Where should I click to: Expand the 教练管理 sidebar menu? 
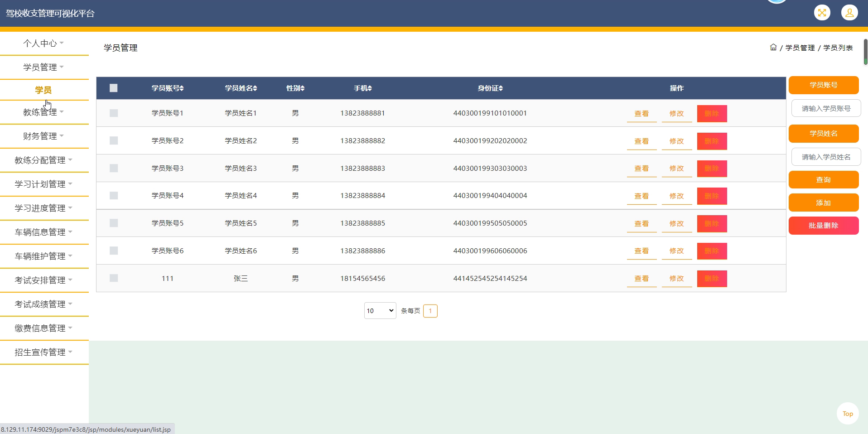44,112
